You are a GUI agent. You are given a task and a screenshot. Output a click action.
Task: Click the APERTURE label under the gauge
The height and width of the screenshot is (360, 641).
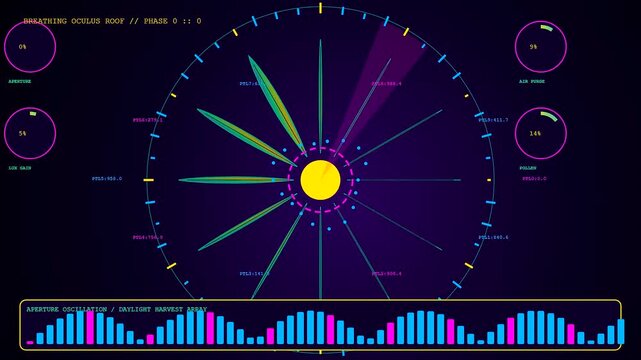coord(20,81)
